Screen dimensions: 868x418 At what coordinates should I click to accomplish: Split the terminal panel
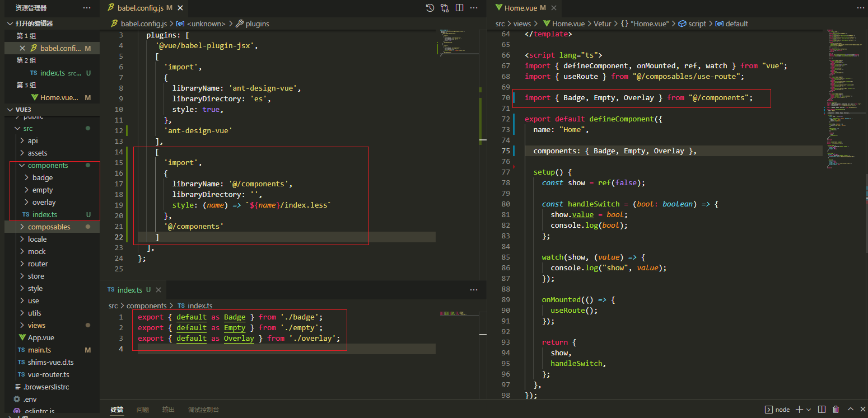822,410
